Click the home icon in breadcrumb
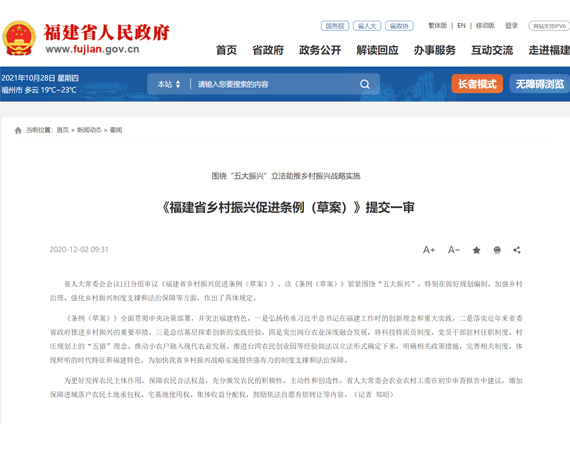This screenshot has width=570, height=455. click(18, 130)
